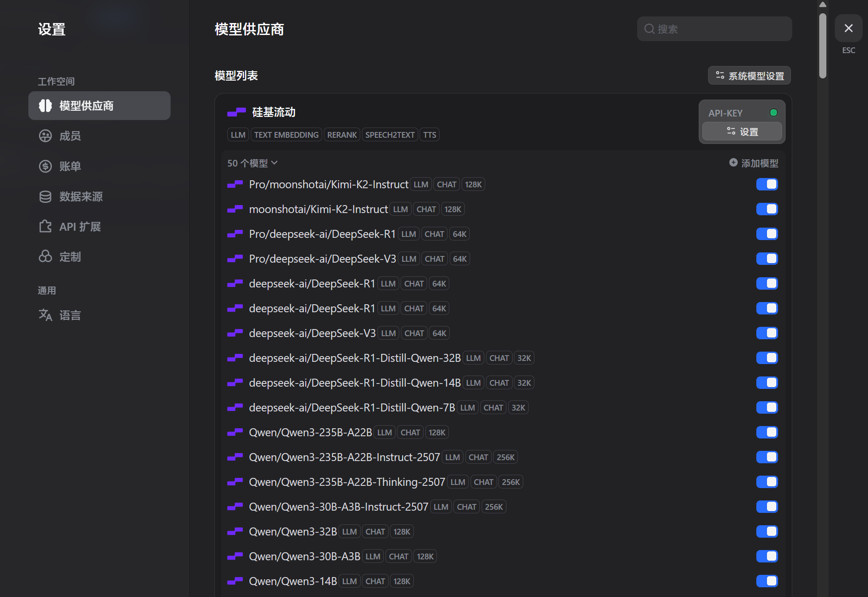Disable the Pro/moonshotai/Kimi-K2-Instruct model toggle
The height and width of the screenshot is (597, 868).
[x=767, y=184]
